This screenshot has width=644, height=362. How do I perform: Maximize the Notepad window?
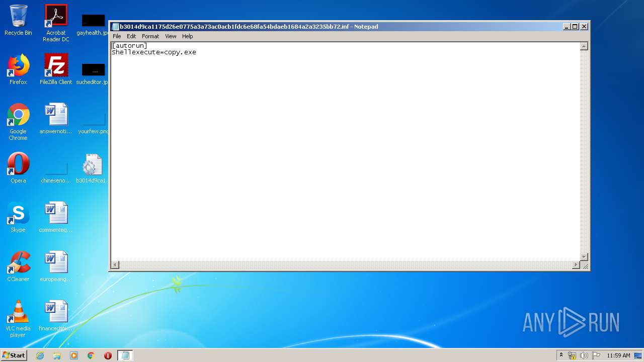(x=575, y=27)
